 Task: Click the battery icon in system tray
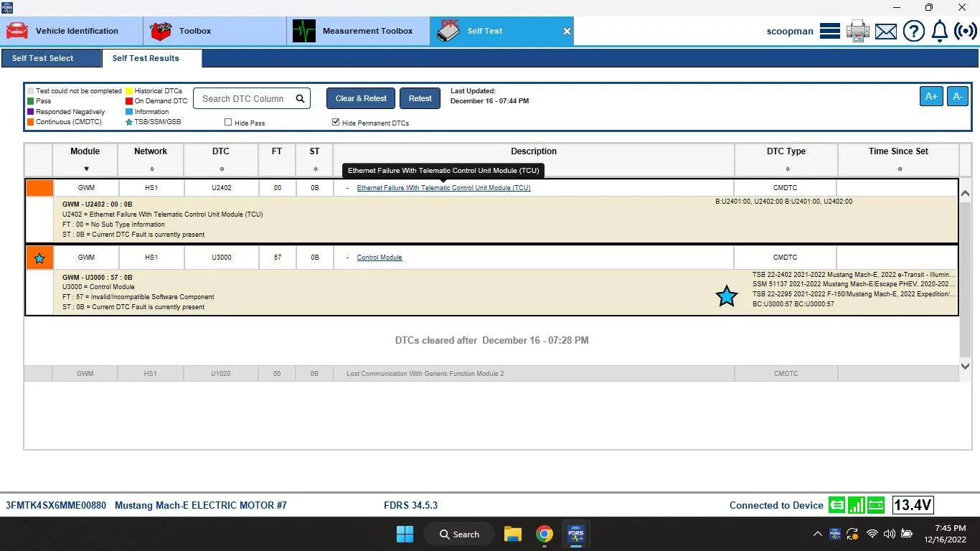pyautogui.click(x=907, y=534)
